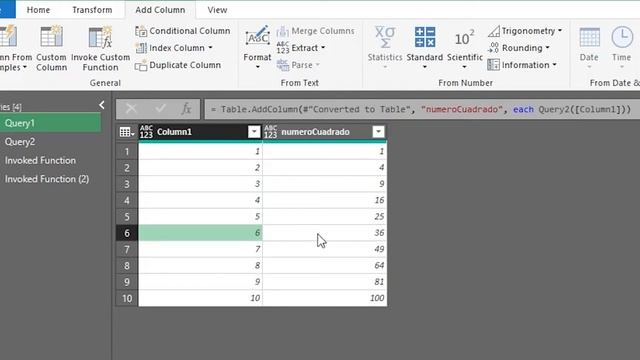Click the cell with value 16
This screenshot has height=360, width=640.
pyautogui.click(x=325, y=200)
